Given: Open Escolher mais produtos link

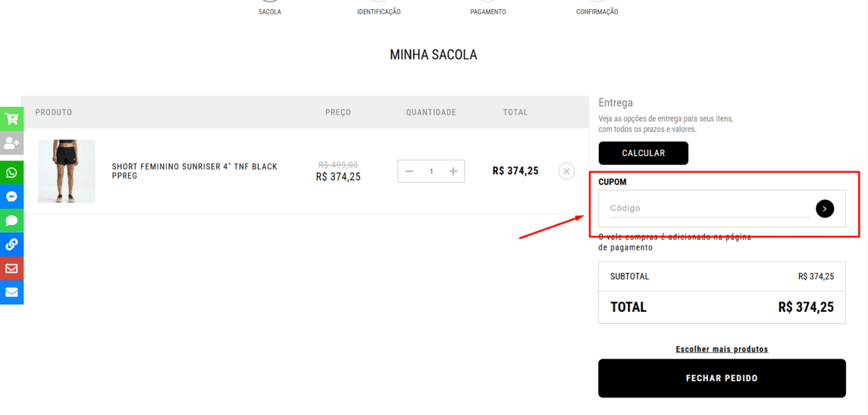Looking at the screenshot, I should (x=722, y=349).
